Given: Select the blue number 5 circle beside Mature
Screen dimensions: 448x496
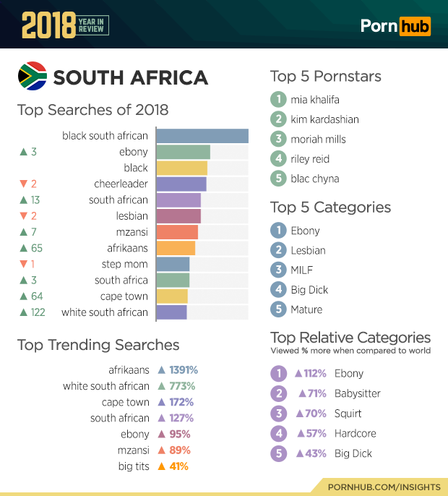Looking at the screenshot, I should pos(278,309).
